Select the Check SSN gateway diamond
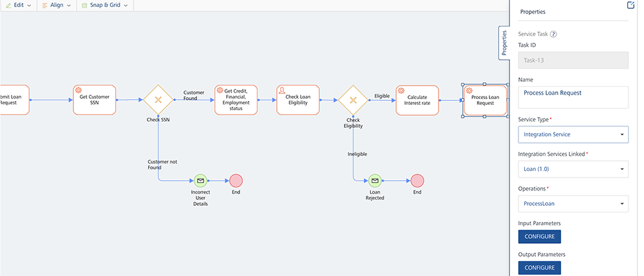 click(x=158, y=100)
